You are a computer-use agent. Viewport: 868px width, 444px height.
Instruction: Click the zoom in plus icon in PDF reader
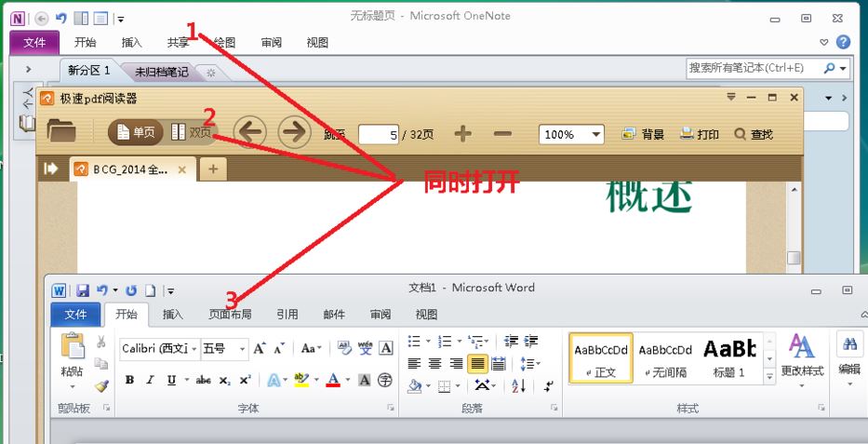tap(462, 133)
